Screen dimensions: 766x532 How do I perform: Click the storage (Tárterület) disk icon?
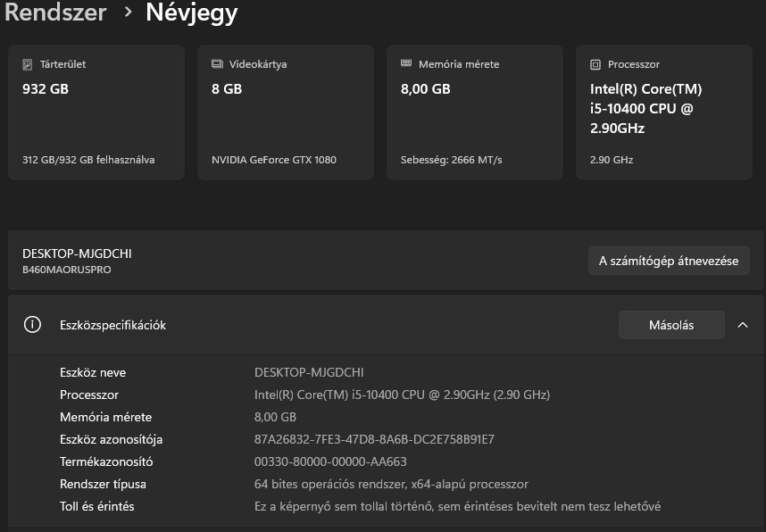28,64
